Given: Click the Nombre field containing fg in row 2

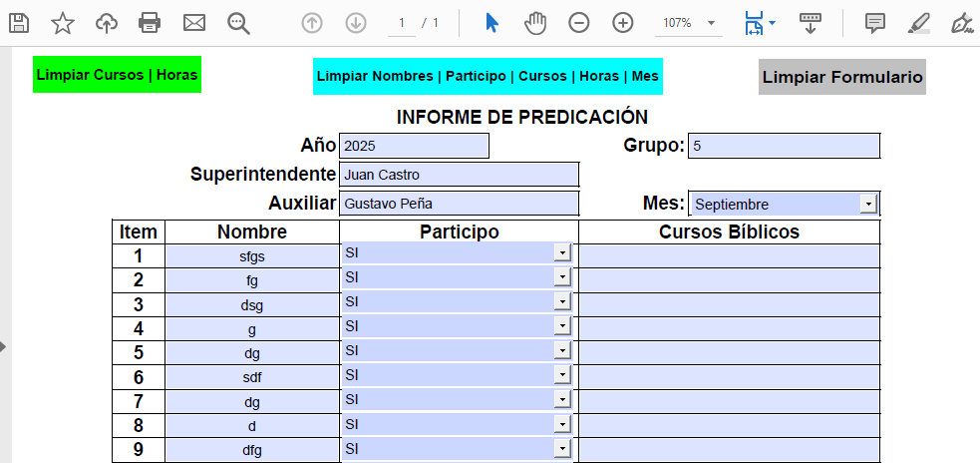Looking at the screenshot, I should 252,281.
